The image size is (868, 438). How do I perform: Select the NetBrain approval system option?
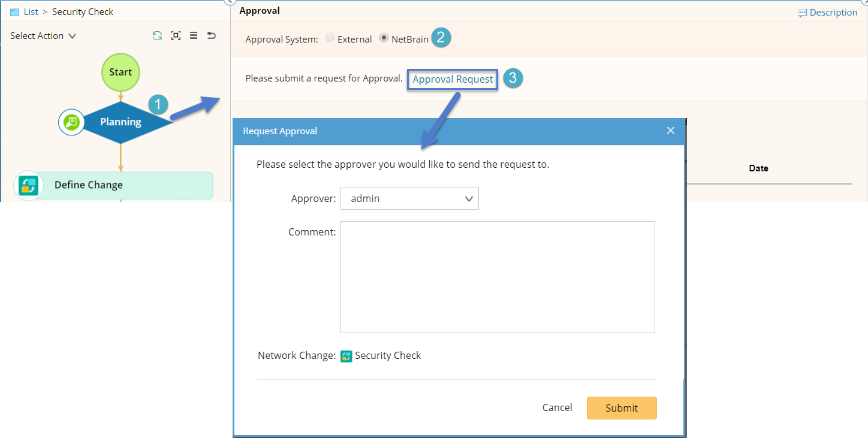coord(384,38)
